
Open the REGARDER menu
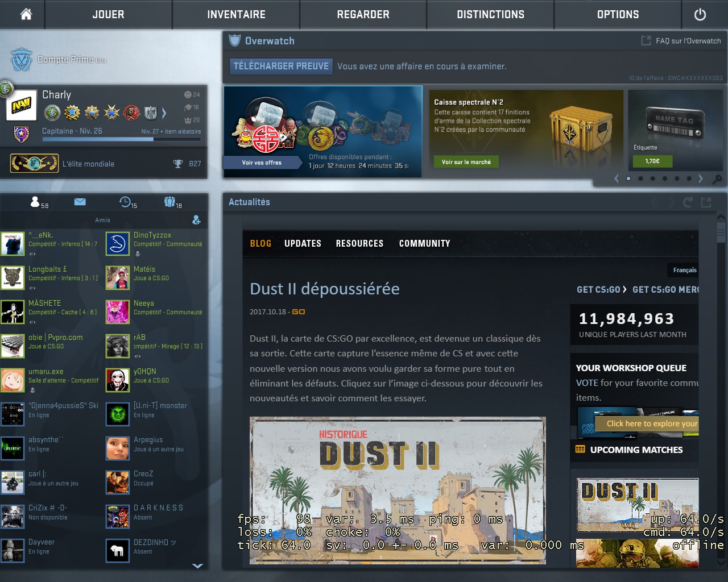(x=363, y=14)
